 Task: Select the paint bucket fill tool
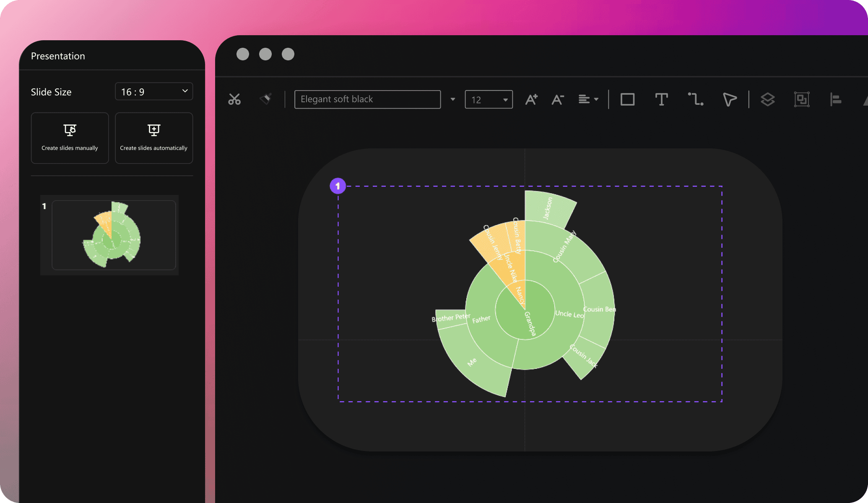[x=266, y=99]
